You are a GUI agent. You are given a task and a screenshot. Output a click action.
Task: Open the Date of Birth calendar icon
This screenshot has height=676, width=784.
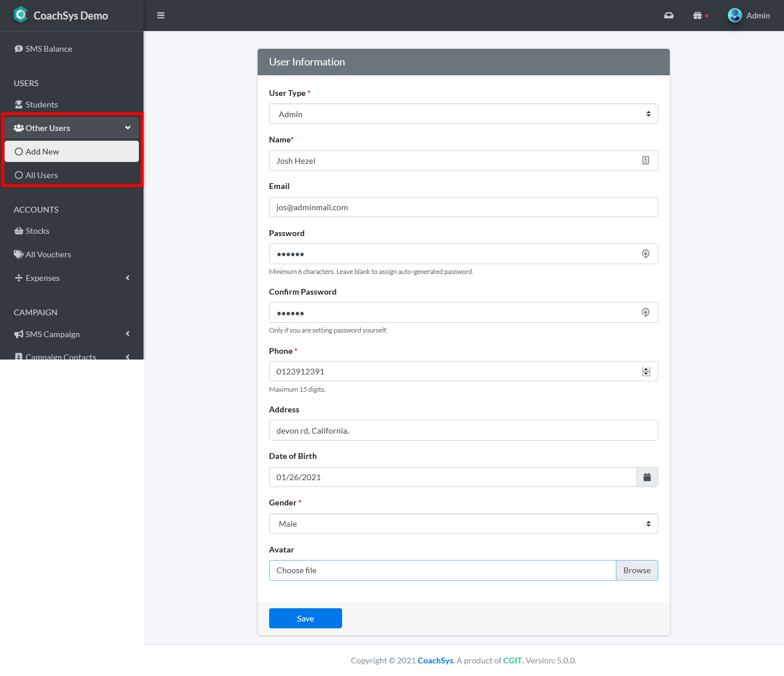pos(647,477)
